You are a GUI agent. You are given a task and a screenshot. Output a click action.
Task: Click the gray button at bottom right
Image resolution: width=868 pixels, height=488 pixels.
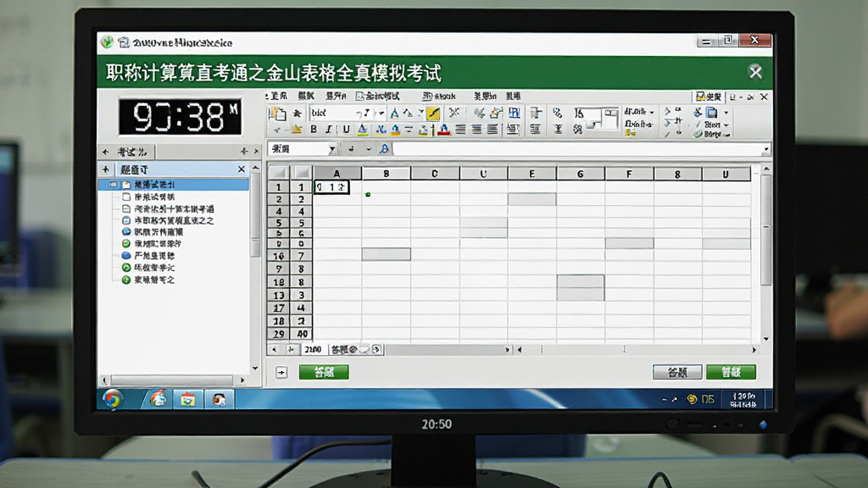677,373
